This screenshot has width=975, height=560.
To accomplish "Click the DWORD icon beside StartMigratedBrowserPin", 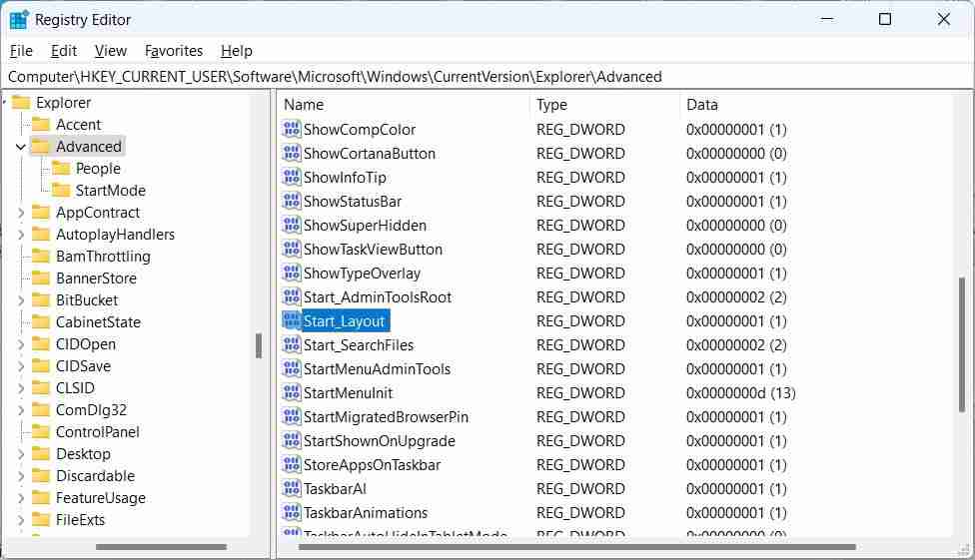I will coord(292,416).
